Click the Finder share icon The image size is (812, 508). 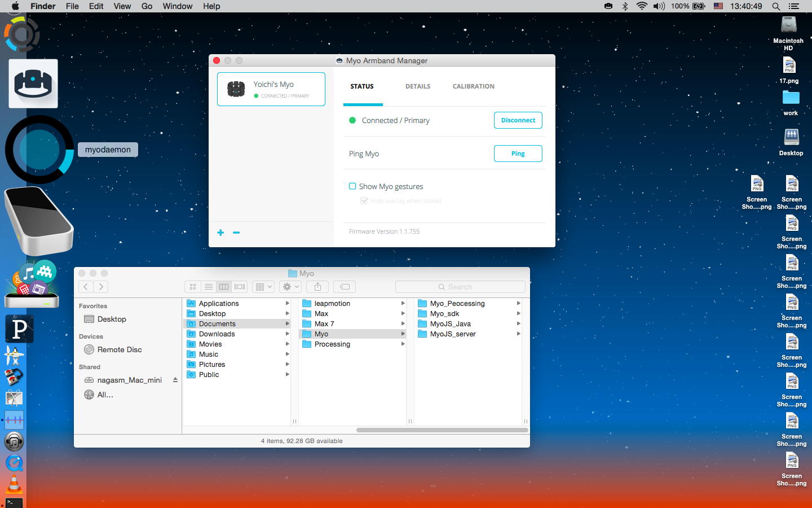(317, 287)
